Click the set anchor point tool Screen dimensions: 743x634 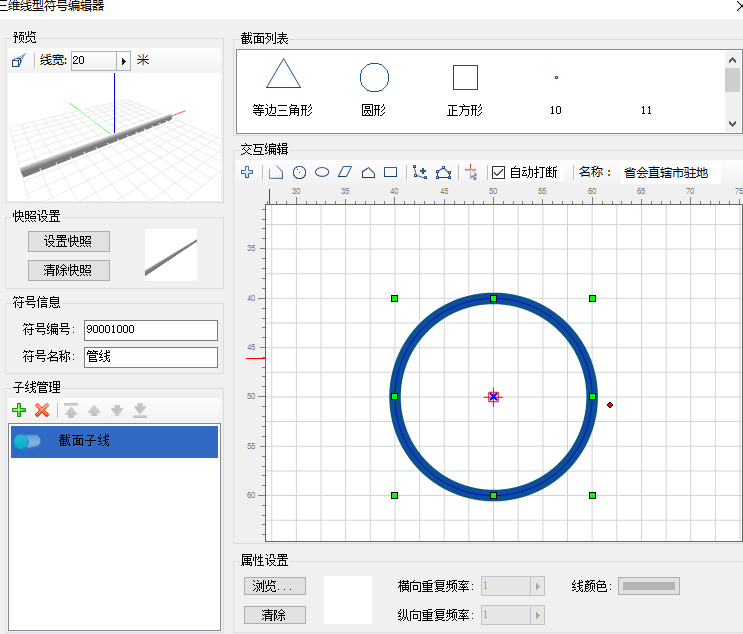[471, 172]
